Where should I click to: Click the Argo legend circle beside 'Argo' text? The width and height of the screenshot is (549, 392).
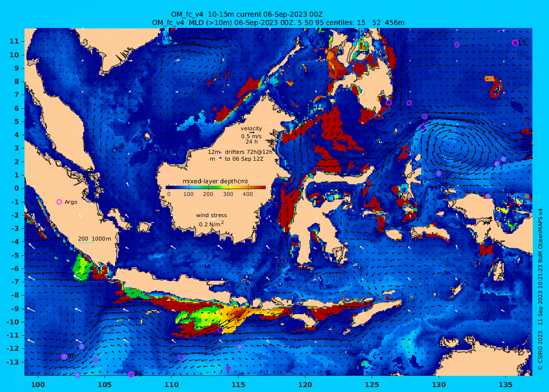(x=59, y=202)
